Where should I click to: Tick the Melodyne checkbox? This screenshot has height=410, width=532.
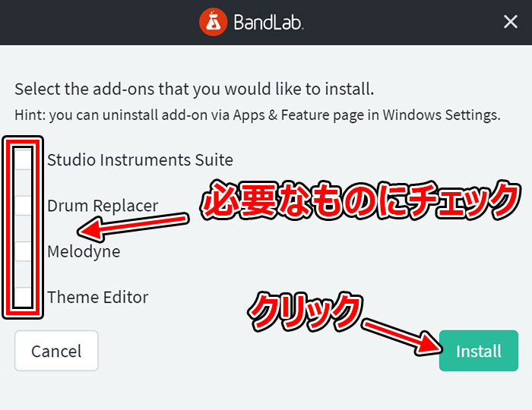[23, 251]
